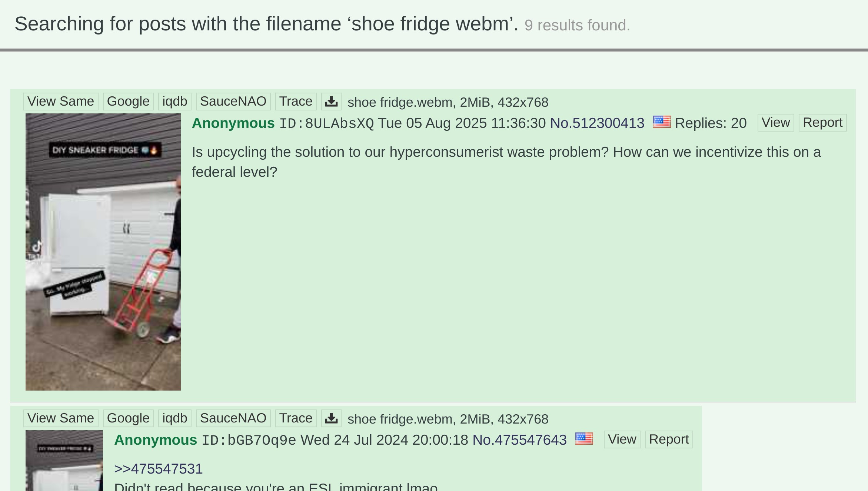Report post No.512300413
868x491 pixels.
(x=822, y=123)
